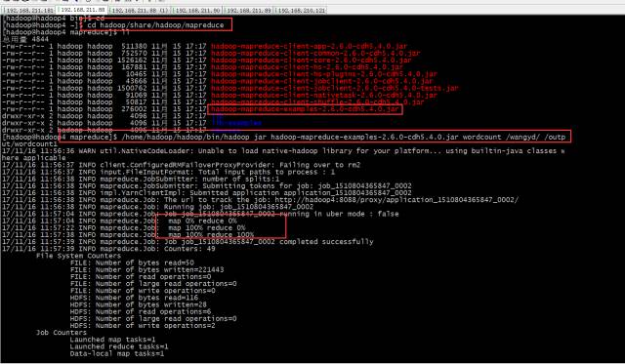The height and width of the screenshot is (364, 625).
Task: Click 'FILE: Number of read operations=0'
Action: click(x=141, y=277)
